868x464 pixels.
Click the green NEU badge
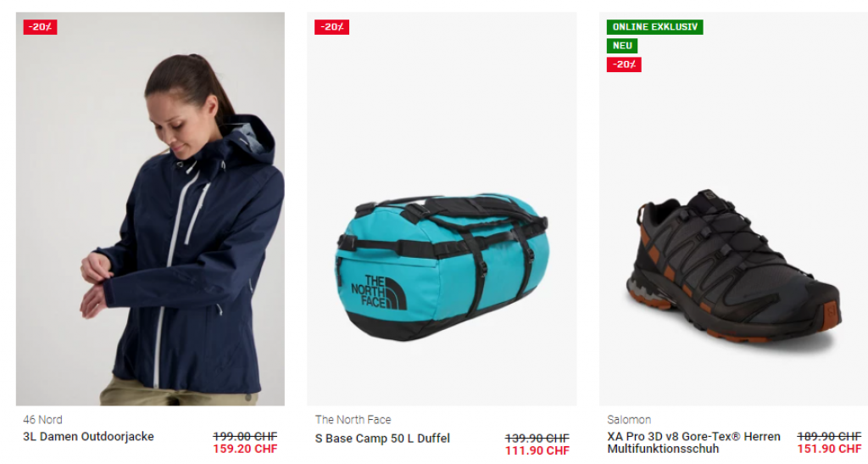[622, 46]
